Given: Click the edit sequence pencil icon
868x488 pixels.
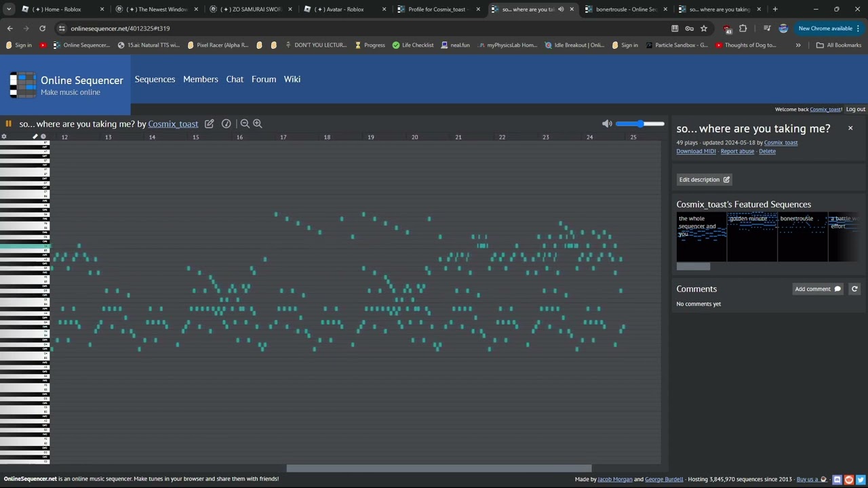Looking at the screenshot, I should click(210, 124).
